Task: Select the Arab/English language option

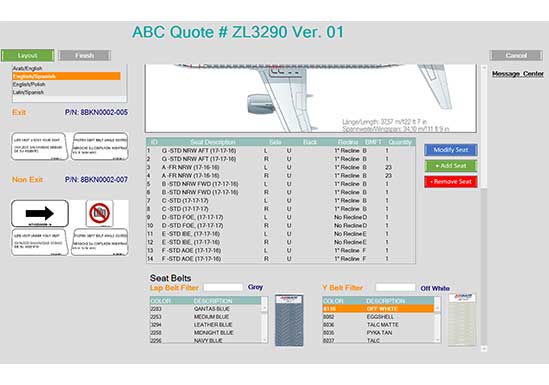Action: click(67, 68)
